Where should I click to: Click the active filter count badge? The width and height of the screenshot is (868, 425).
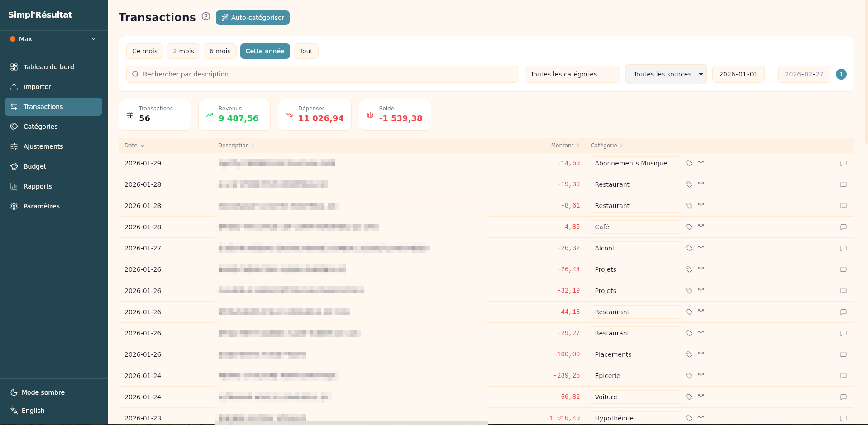pyautogui.click(x=841, y=74)
